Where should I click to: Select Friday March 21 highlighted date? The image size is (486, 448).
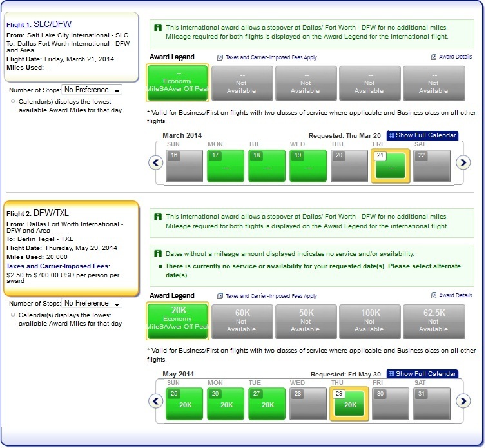click(389, 166)
